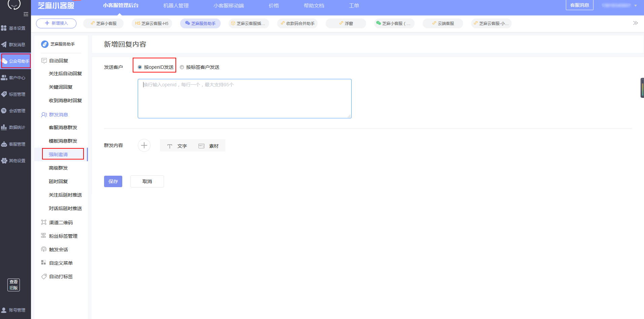Select 芝麻云客服-H5 channel chip

152,23
